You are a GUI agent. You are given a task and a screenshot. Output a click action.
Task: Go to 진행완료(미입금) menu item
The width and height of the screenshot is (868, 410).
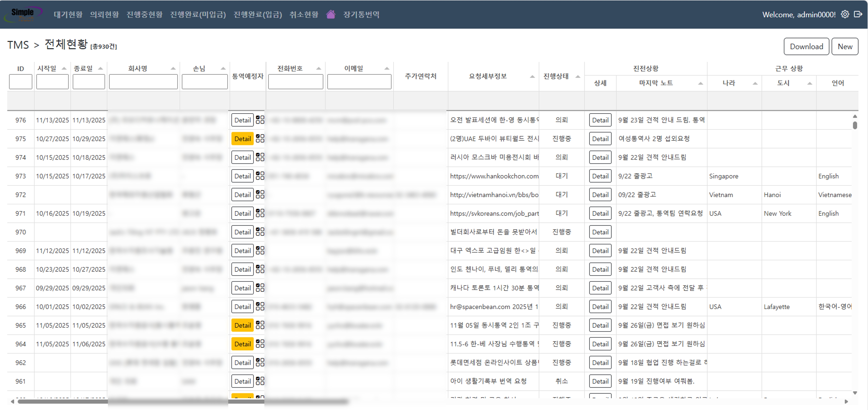[198, 14]
